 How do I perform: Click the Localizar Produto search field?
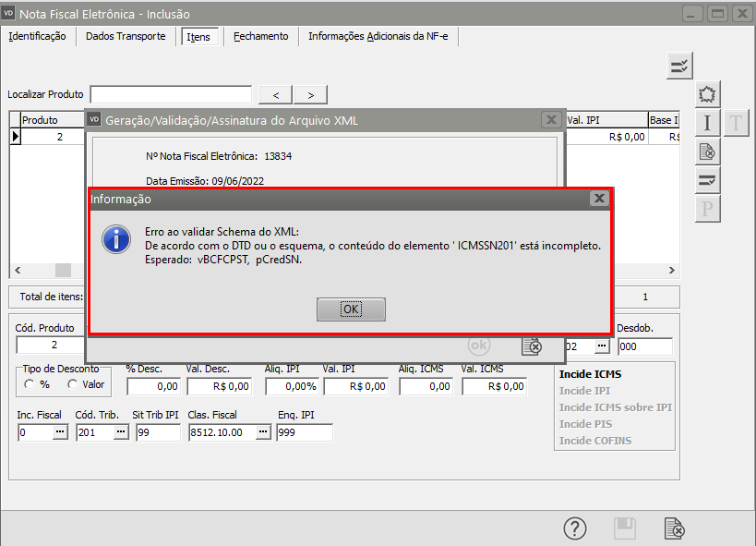point(171,94)
